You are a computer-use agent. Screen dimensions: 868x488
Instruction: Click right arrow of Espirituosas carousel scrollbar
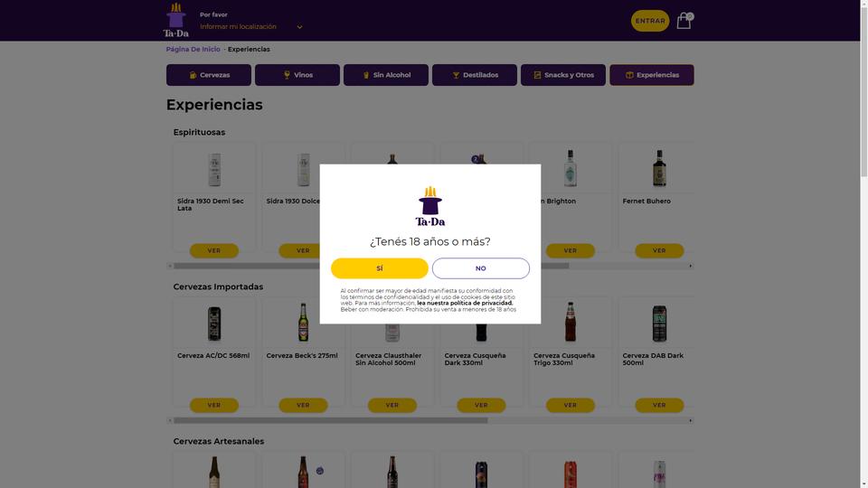tap(690, 266)
